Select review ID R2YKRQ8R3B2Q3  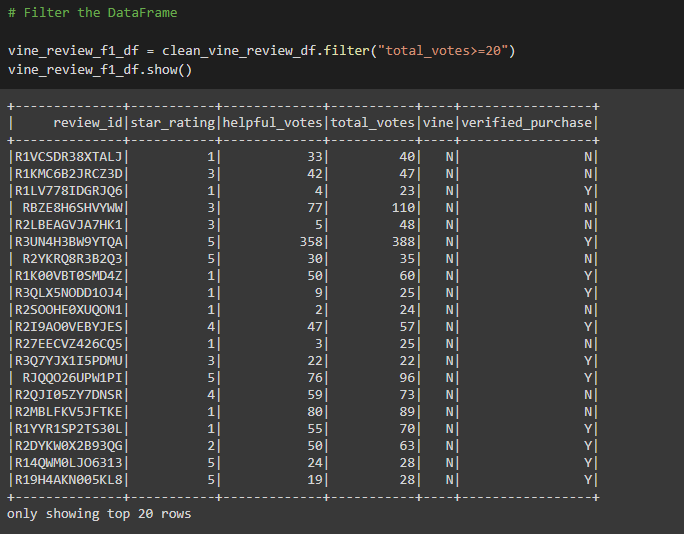tap(72, 259)
